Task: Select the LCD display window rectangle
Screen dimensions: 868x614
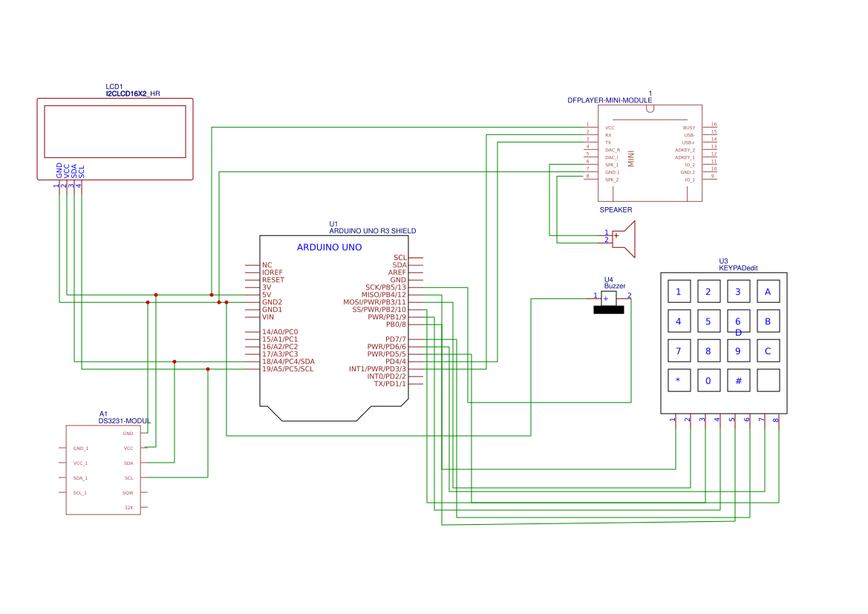Action: [x=115, y=131]
